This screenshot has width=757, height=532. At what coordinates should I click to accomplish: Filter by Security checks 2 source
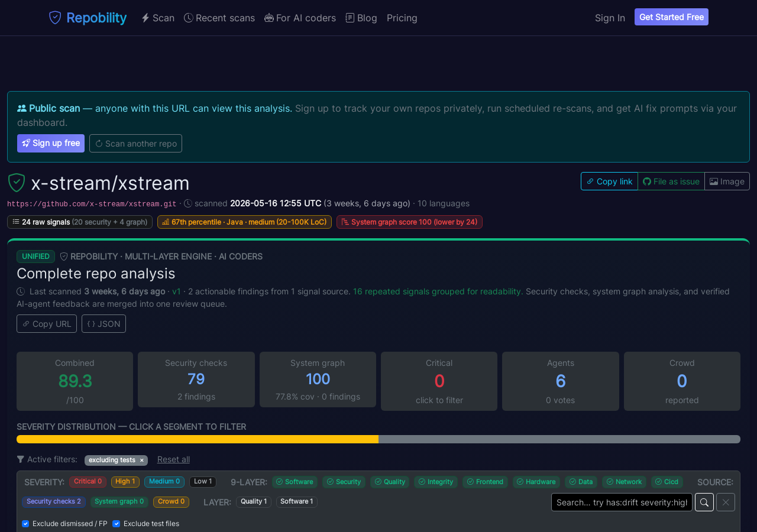[54, 502]
